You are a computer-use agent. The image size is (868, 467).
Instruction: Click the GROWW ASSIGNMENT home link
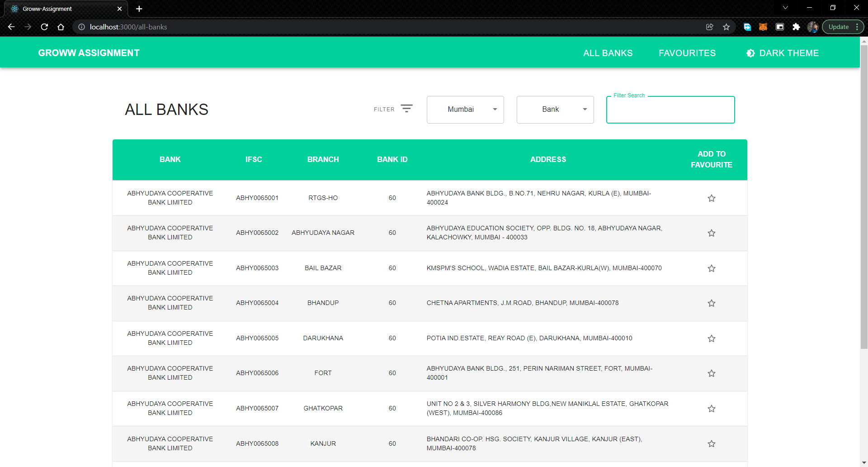(89, 53)
